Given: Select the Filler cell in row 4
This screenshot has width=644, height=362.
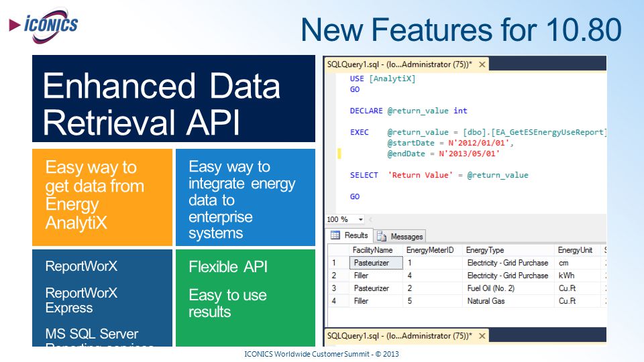Looking at the screenshot, I should point(376,301).
